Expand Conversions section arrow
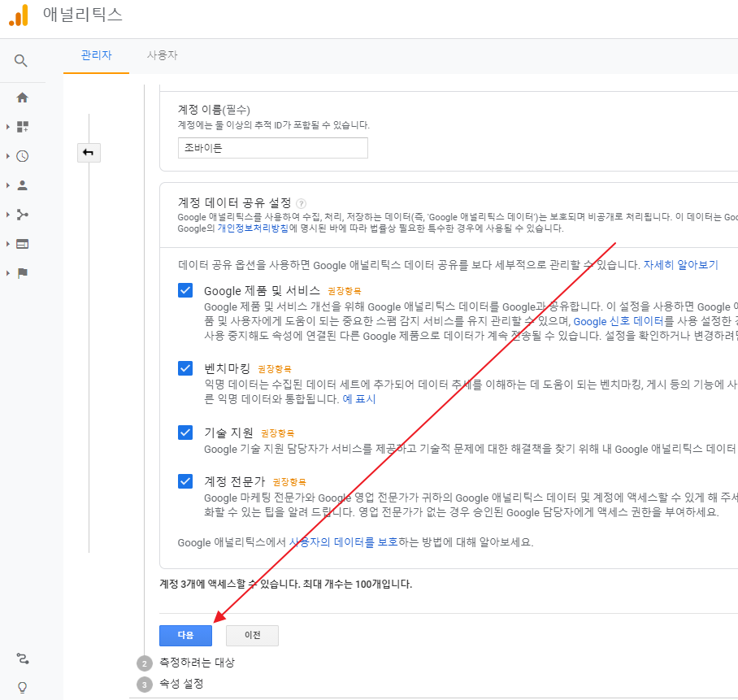This screenshot has width=738, height=700. [7, 273]
